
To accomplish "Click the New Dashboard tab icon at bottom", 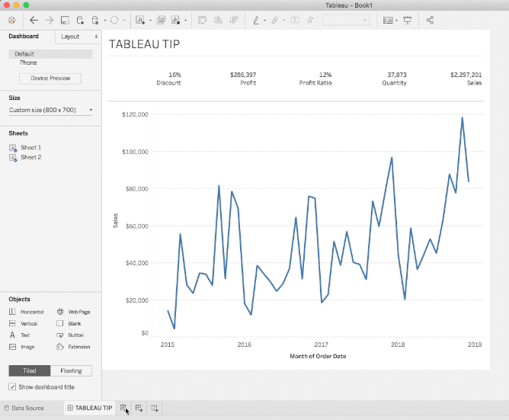I will click(x=139, y=408).
